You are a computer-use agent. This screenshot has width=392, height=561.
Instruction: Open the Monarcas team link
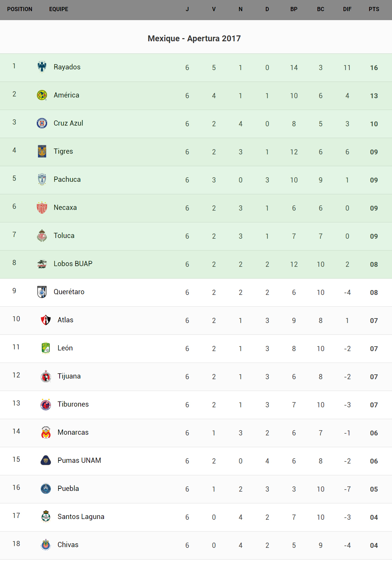click(73, 432)
